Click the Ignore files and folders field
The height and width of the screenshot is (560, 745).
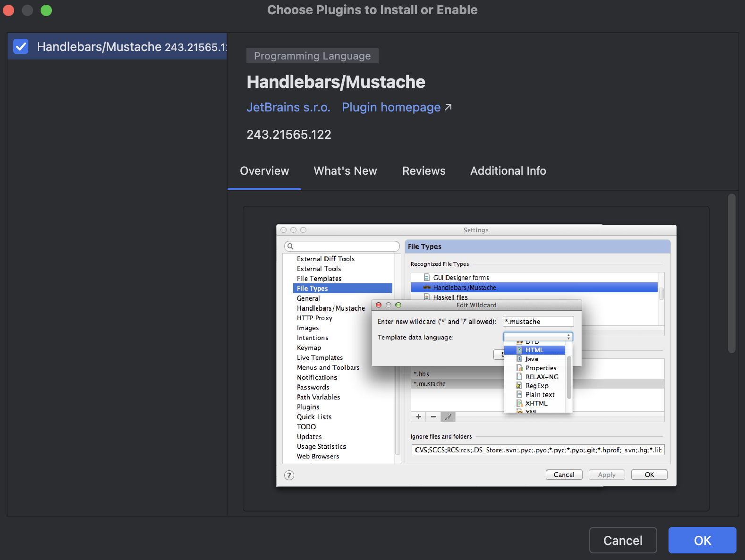pyautogui.click(x=538, y=450)
